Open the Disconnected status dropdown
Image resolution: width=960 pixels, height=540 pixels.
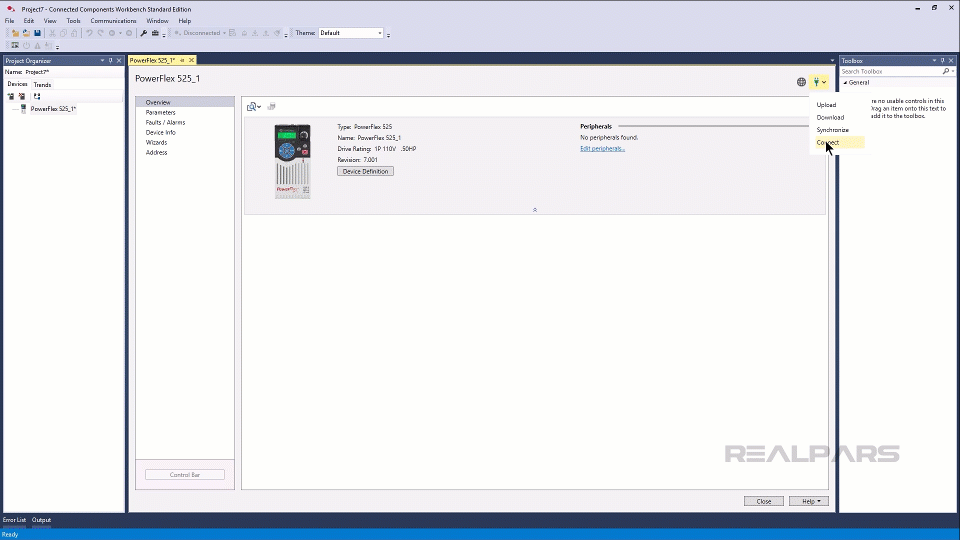coord(201,33)
